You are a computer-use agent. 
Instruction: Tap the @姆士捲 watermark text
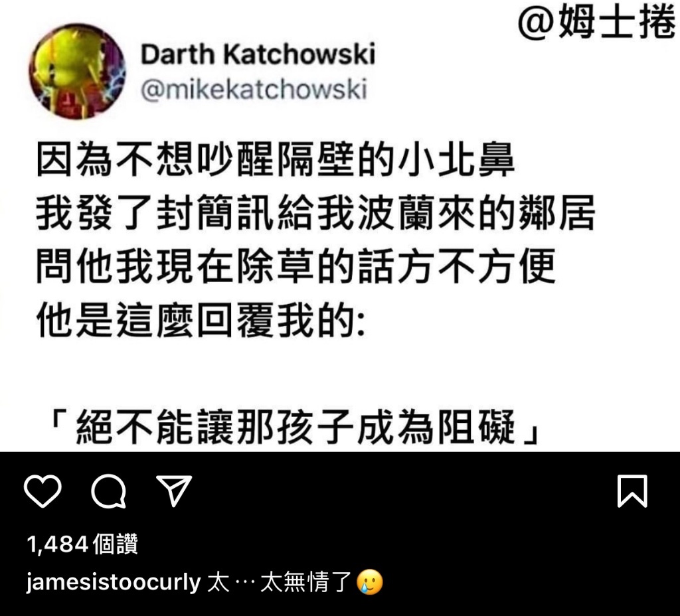pyautogui.click(x=598, y=23)
